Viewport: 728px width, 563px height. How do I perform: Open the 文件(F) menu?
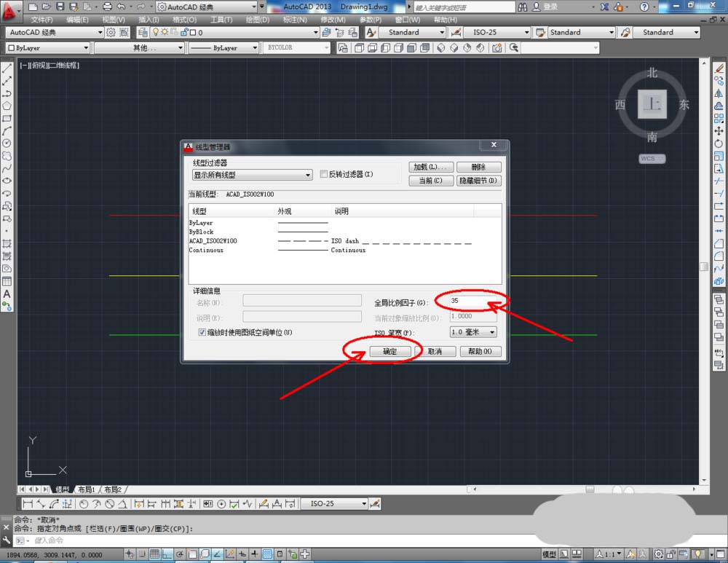click(41, 20)
